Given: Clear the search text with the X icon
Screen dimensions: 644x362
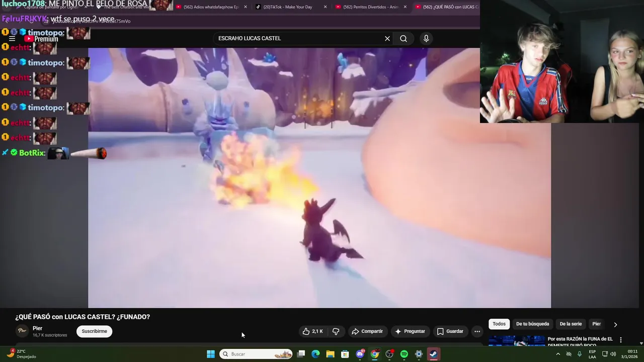Looking at the screenshot, I should [x=387, y=39].
